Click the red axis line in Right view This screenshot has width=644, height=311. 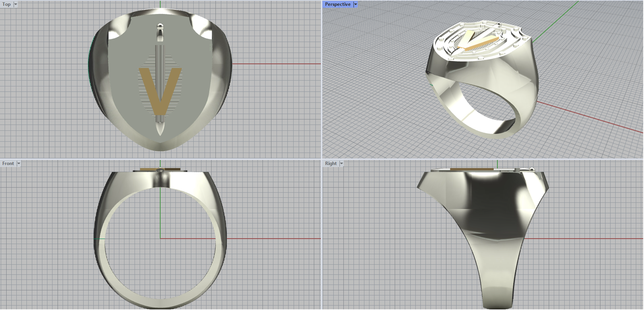[584, 238]
